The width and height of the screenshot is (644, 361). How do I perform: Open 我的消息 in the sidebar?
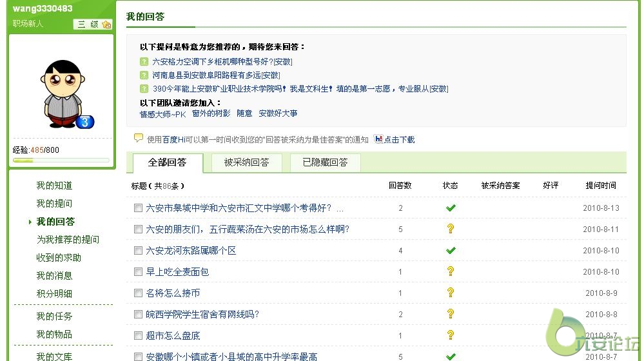point(54,276)
